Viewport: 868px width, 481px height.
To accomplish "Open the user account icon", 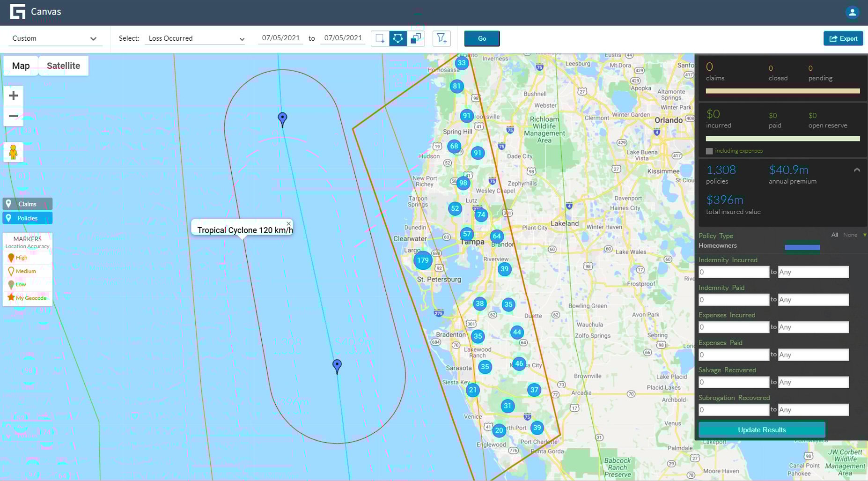I will click(852, 13).
